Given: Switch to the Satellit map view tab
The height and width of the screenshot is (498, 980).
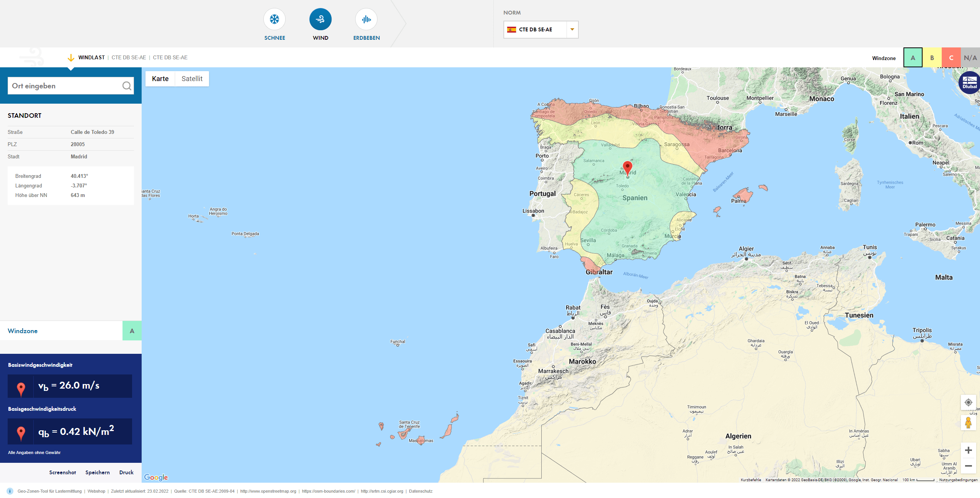Looking at the screenshot, I should (192, 78).
